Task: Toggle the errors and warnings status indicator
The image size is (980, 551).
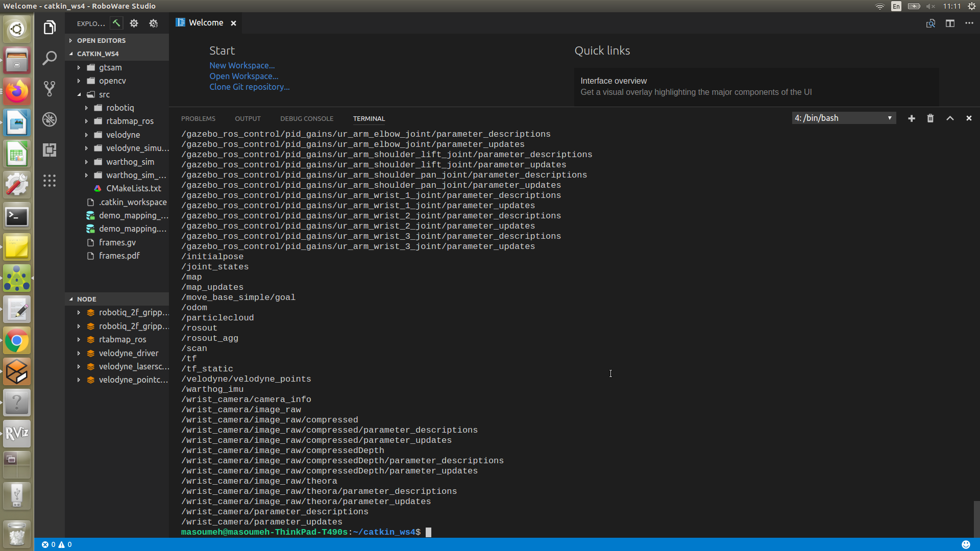Action: point(57,544)
